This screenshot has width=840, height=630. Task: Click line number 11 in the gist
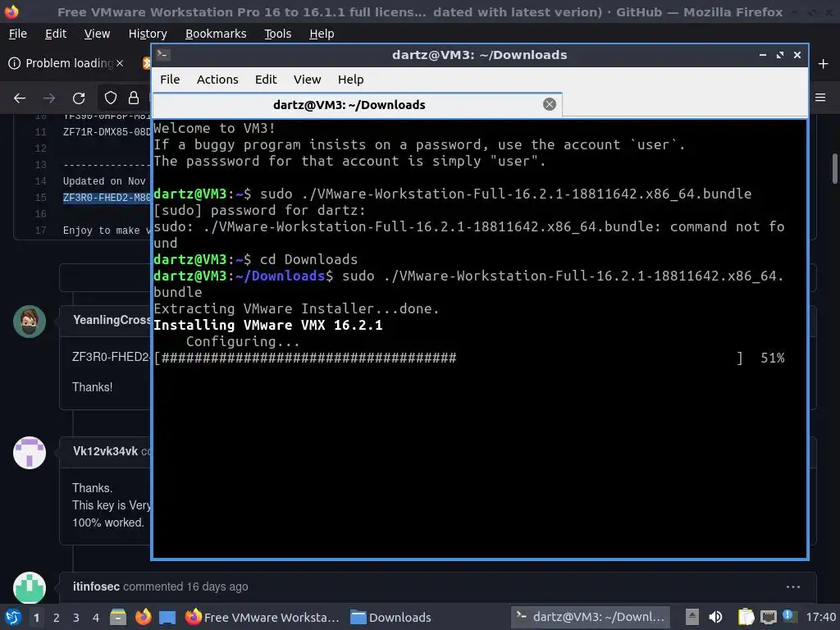click(x=41, y=132)
